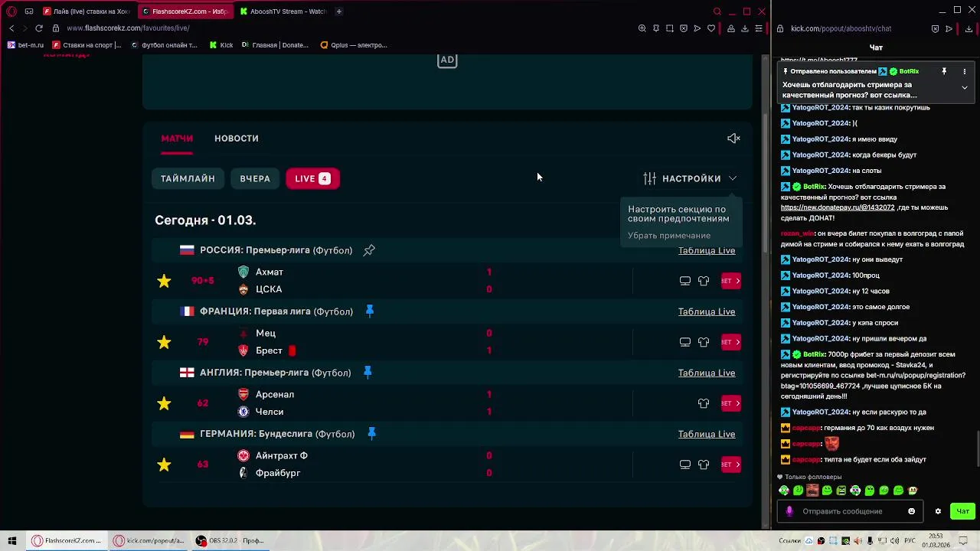Viewport: 980px width, 551px height.
Task: Click BET button on Айнтрахт row
Action: point(731,465)
